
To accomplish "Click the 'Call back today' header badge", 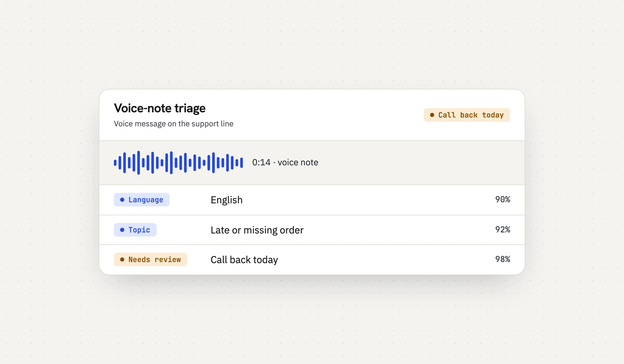I will [x=467, y=115].
